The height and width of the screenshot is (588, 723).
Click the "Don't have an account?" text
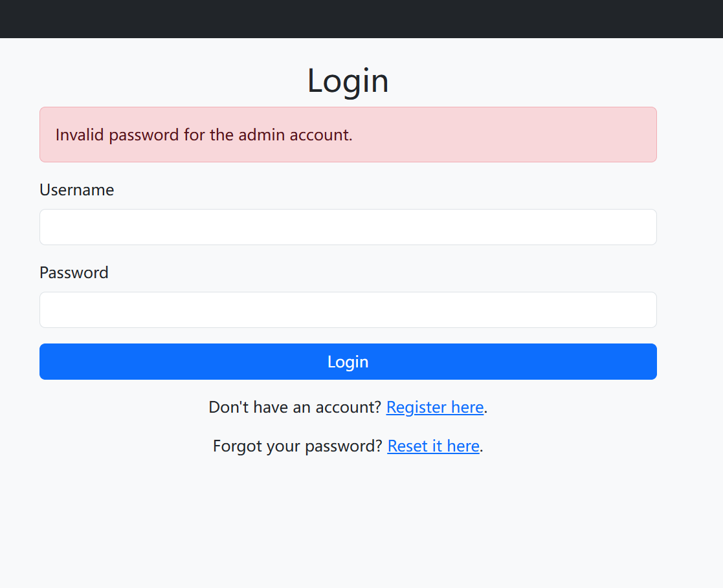(295, 408)
